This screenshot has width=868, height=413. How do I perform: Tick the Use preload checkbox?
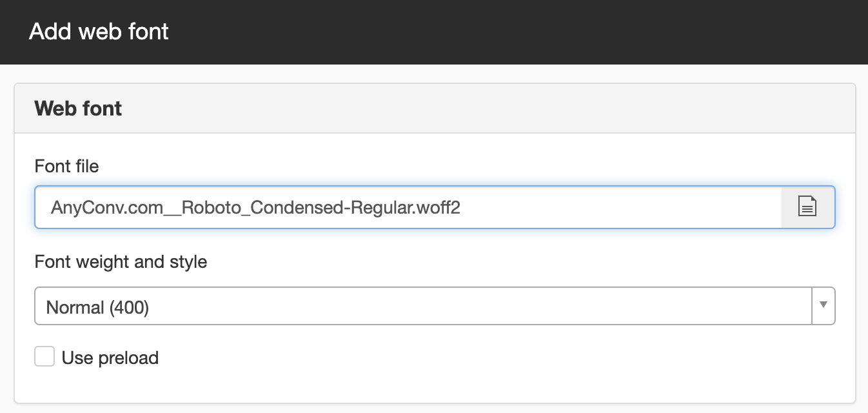point(44,356)
